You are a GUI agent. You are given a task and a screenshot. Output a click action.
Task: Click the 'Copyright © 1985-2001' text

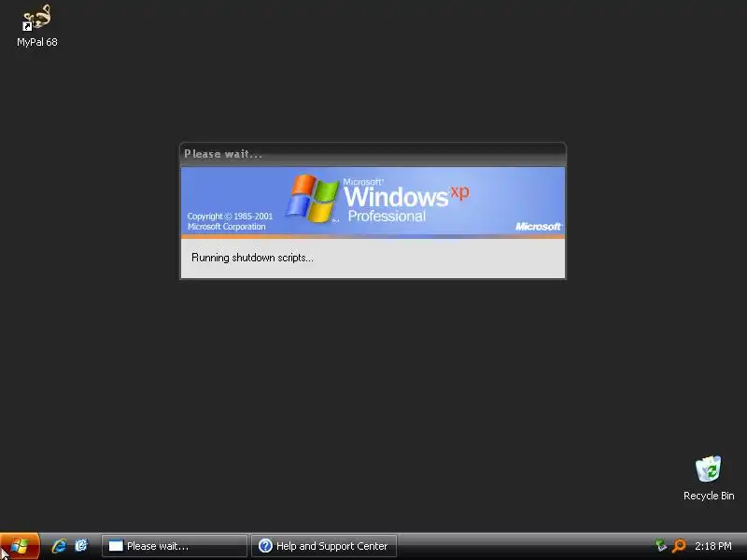pos(230,217)
